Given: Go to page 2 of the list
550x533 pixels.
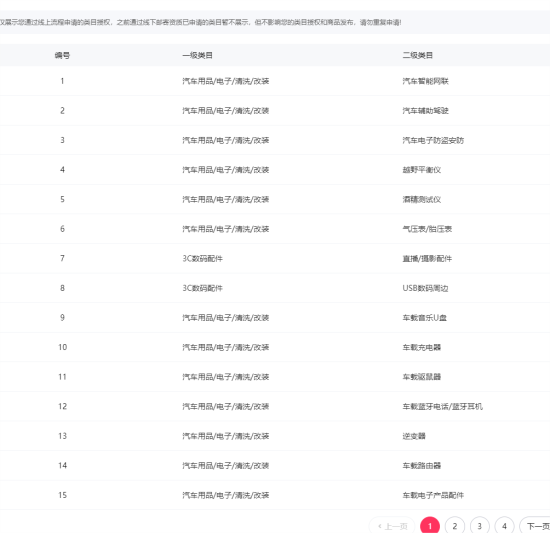Looking at the screenshot, I should tap(455, 526).
